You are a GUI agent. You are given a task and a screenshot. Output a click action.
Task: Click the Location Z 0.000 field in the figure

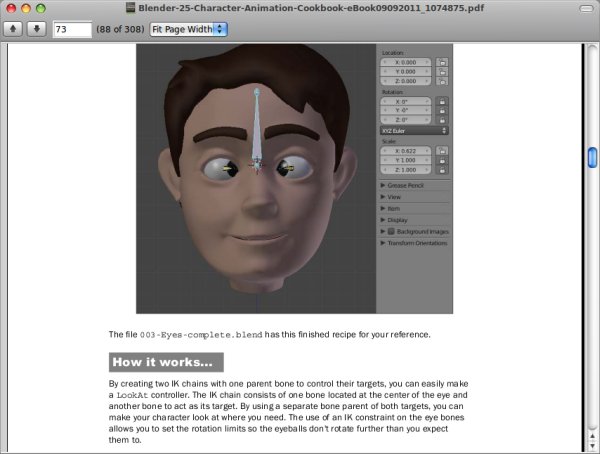tap(406, 81)
